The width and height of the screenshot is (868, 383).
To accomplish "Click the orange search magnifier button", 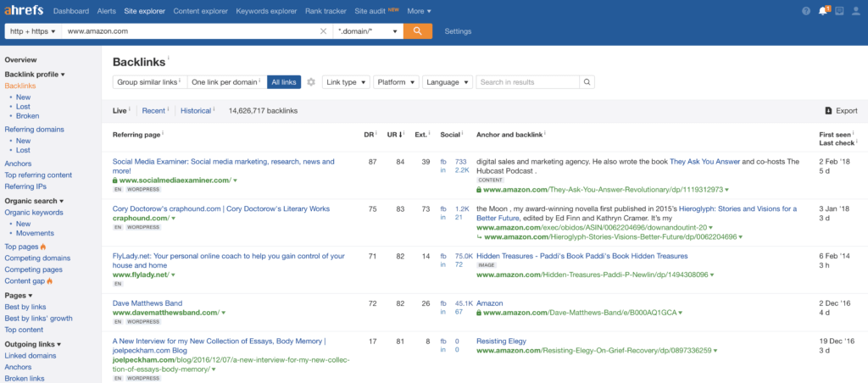I will (418, 31).
